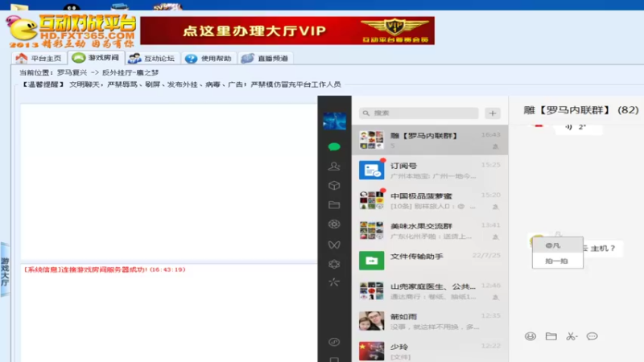Focus the WeChat 搜索 search field
Image resolution: width=644 pixels, height=362 pixels.
(419, 113)
